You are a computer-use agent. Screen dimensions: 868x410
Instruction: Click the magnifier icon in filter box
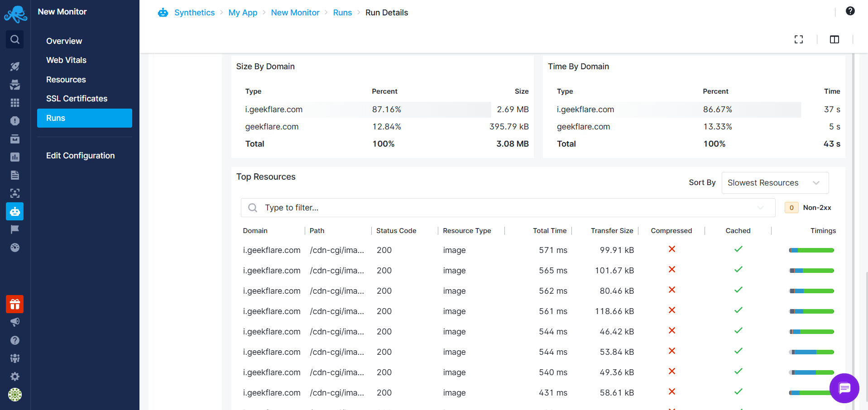click(x=253, y=208)
